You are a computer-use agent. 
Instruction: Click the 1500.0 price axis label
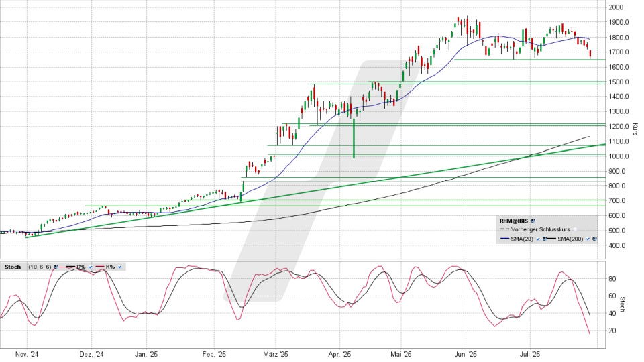coord(619,82)
